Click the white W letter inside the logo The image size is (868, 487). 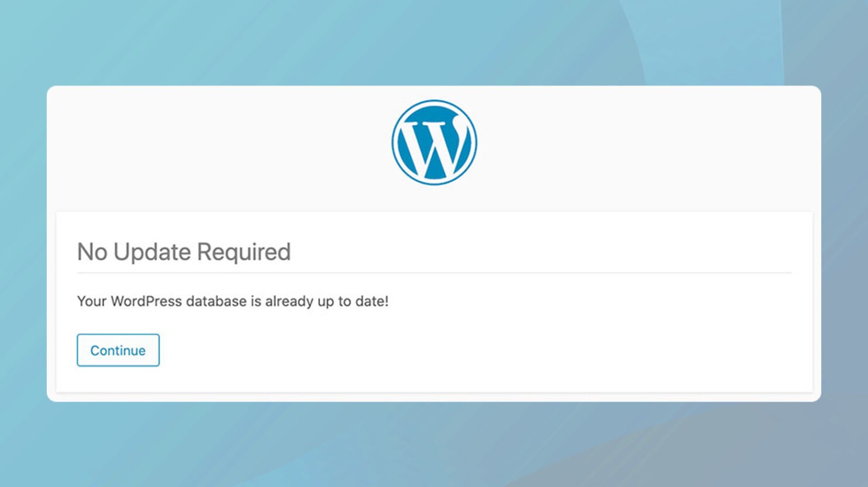coord(434,148)
